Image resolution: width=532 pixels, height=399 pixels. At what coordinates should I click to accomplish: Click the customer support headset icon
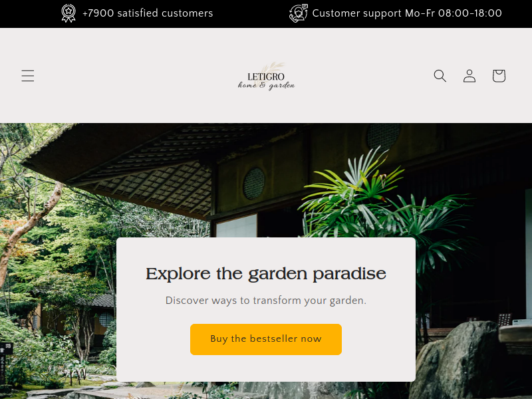298,13
